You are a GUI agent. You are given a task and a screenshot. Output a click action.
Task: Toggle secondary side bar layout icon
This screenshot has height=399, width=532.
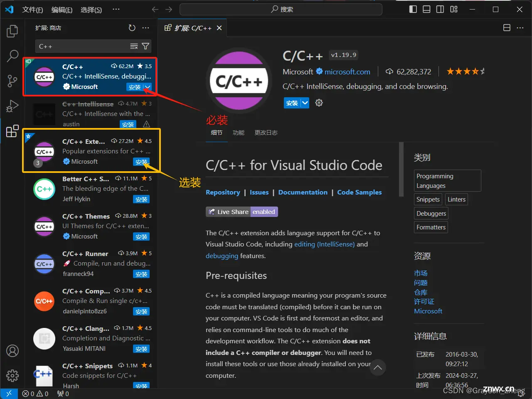pos(440,9)
